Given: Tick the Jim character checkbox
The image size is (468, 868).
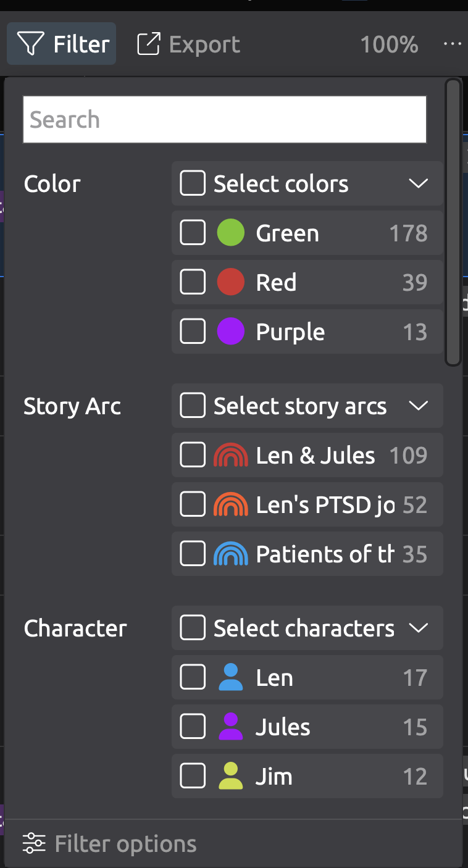Looking at the screenshot, I should coord(193,777).
